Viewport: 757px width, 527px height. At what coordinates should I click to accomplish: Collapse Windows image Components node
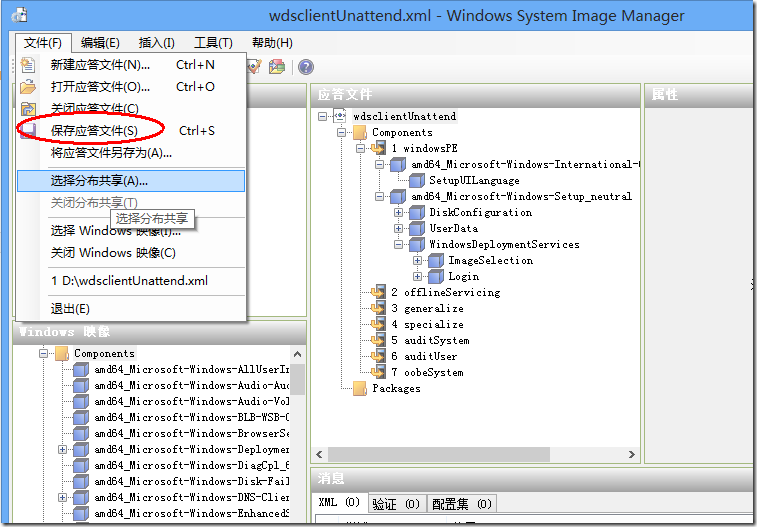pos(43,353)
